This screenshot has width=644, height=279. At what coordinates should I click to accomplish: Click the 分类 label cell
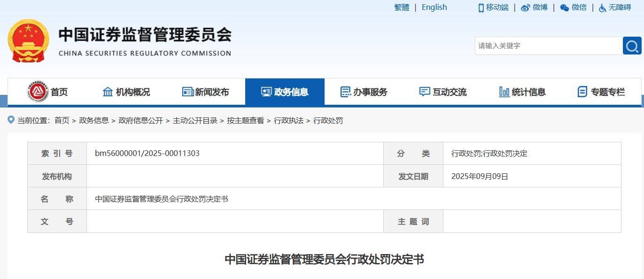coord(413,154)
